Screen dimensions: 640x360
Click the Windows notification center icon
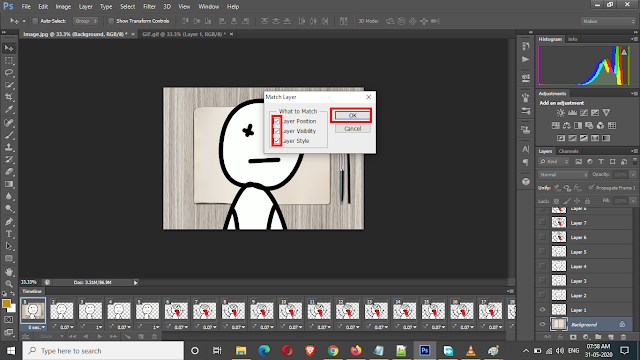[x=624, y=351]
